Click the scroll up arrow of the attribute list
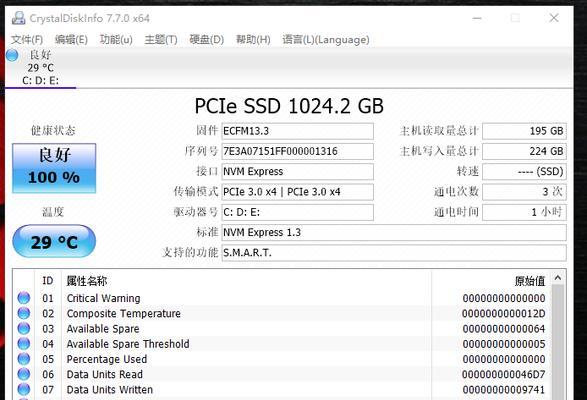587x400 pixels. (558, 278)
